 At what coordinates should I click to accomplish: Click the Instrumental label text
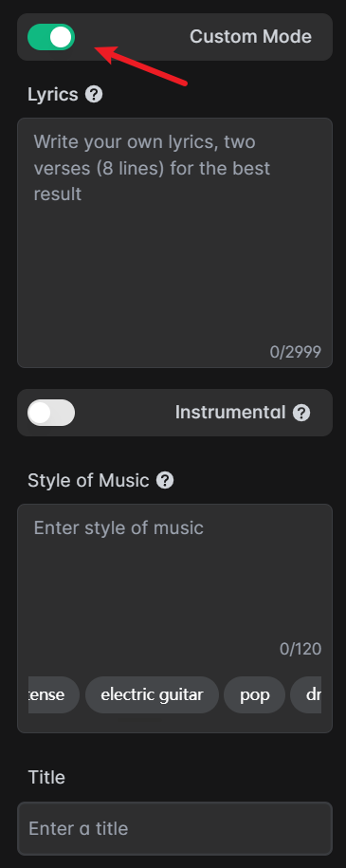tap(230, 413)
